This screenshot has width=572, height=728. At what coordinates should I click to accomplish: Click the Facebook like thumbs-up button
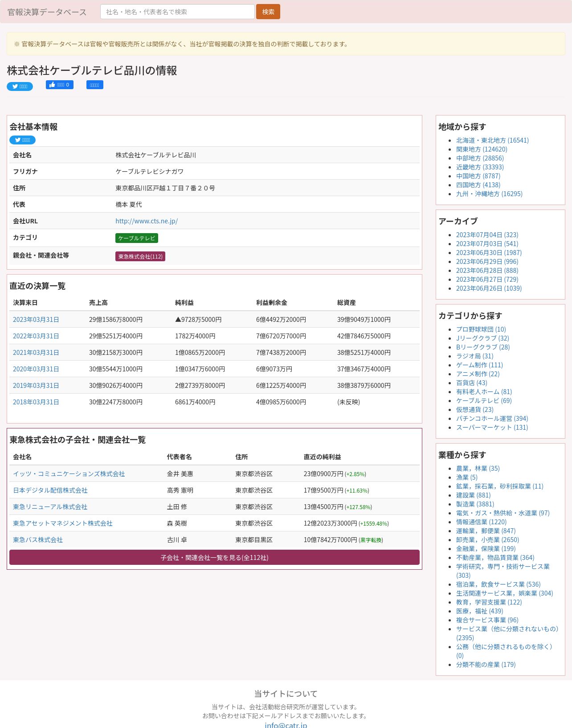pyautogui.click(x=60, y=85)
